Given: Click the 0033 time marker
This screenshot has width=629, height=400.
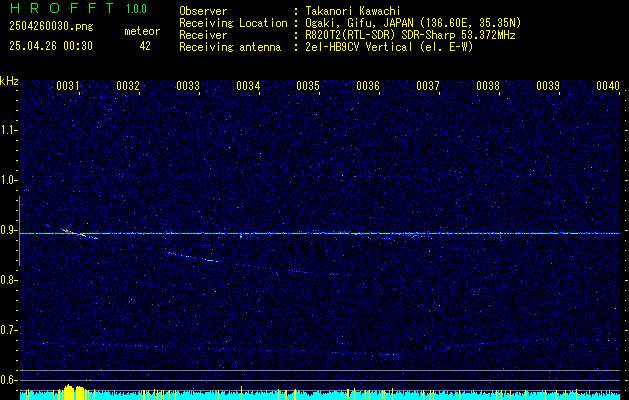Looking at the screenshot, I should pyautogui.click(x=188, y=86).
